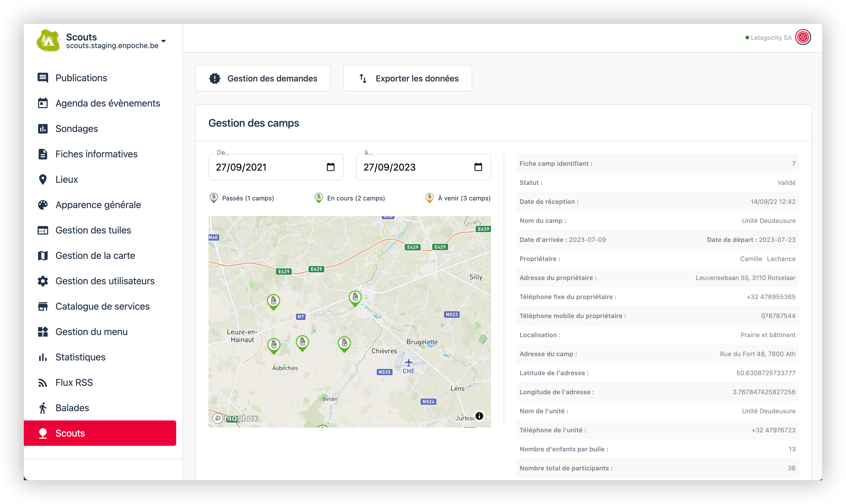The height and width of the screenshot is (504, 846).
Task: Click the Scouts sidebar item icon
Action: click(x=43, y=433)
